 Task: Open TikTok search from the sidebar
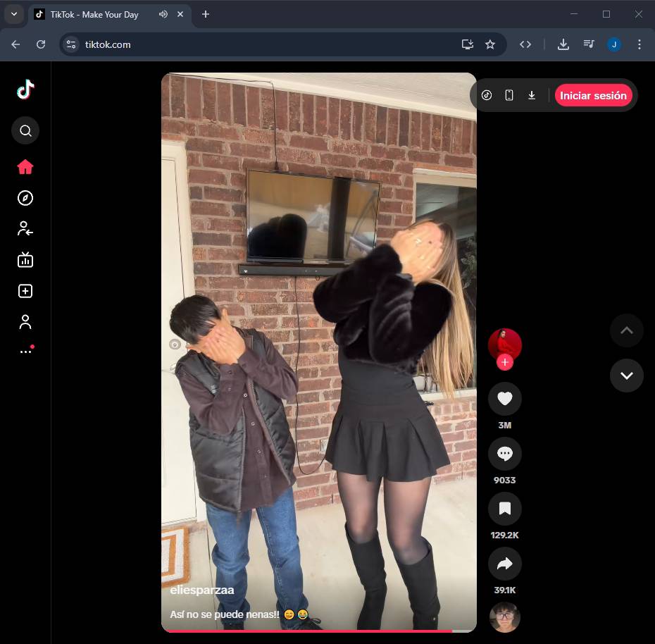pos(25,130)
